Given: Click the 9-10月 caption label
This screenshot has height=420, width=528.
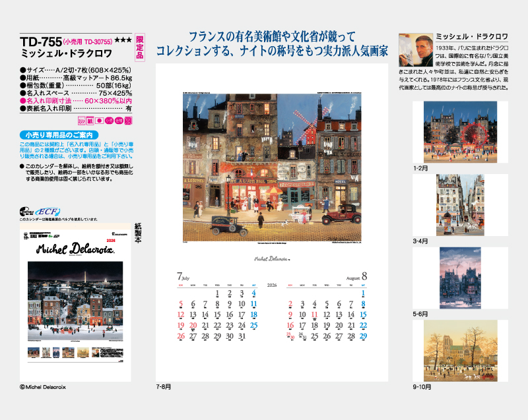Looking at the screenshot, I should click(422, 387).
